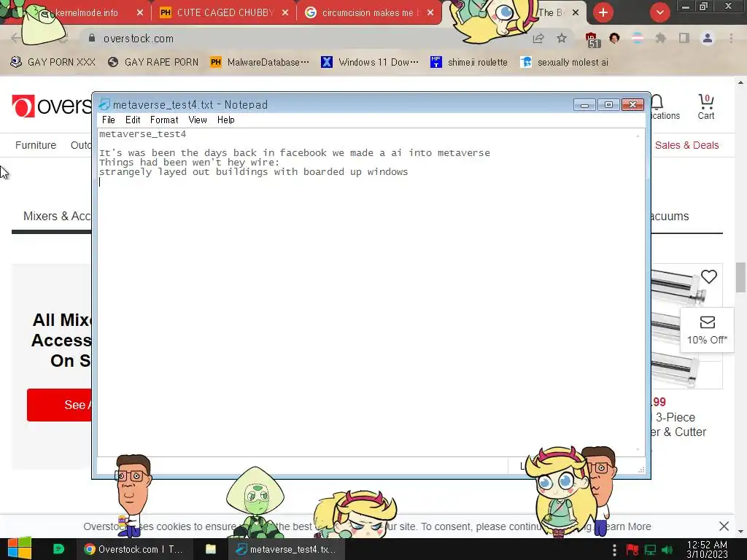Screen dimensions: 747x560
Task: Open File Explorer from the taskbar
Action: point(211,549)
